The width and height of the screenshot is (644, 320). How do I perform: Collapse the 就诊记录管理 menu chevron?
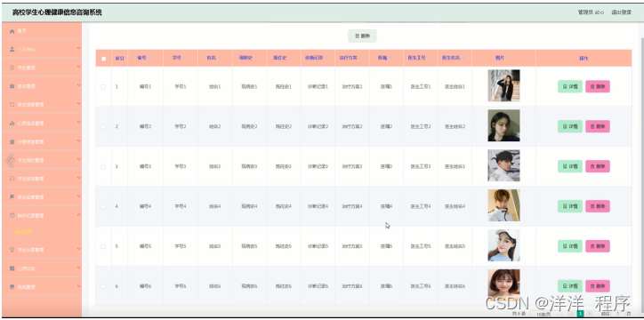click(x=78, y=215)
